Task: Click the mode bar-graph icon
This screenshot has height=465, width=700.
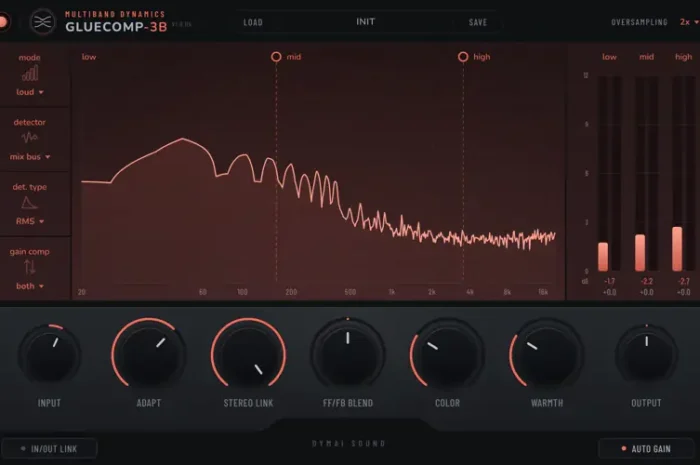Action: [30, 74]
